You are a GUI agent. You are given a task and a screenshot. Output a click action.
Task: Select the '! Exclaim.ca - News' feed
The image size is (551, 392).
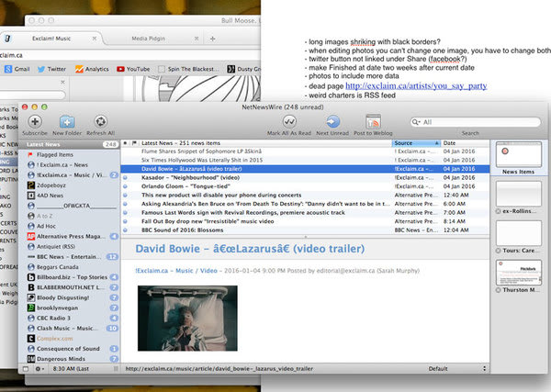click(x=69, y=164)
